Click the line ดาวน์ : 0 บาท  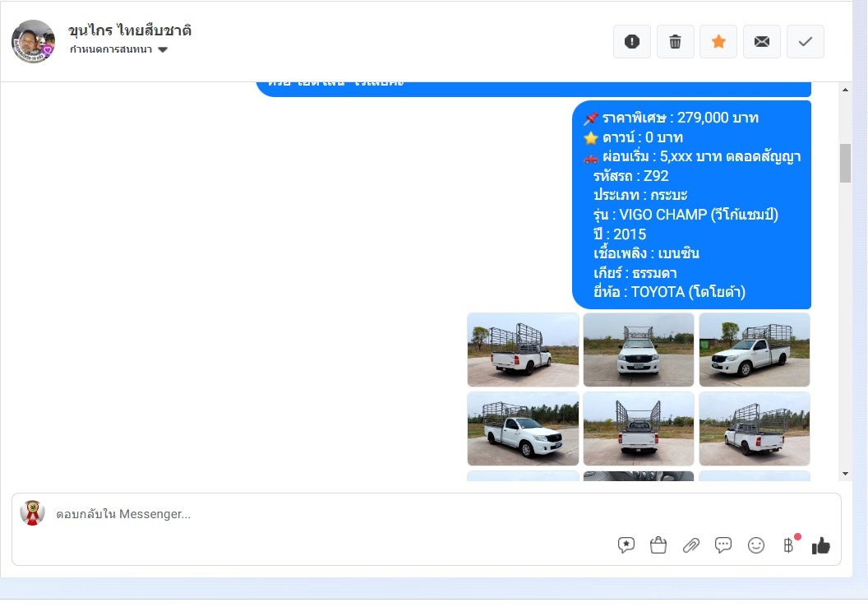643,137
